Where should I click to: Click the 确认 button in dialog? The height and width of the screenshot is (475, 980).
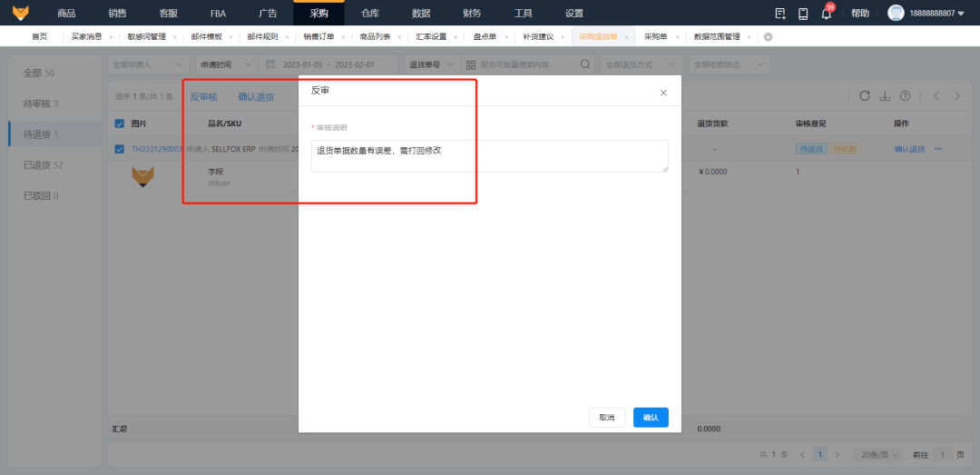(651, 418)
